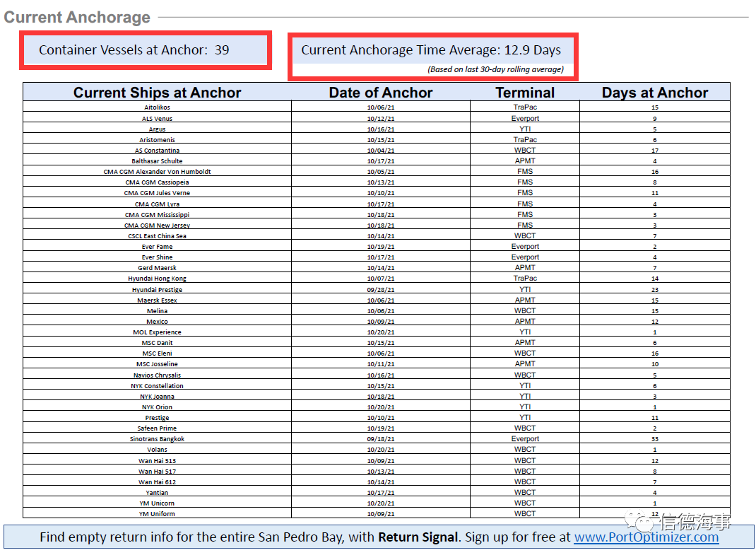Click the Argus ship name
The width and height of the screenshot is (756, 555).
pyautogui.click(x=157, y=129)
